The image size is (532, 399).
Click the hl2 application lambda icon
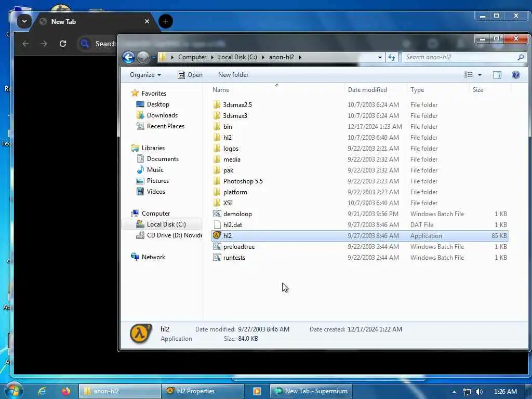point(217,235)
